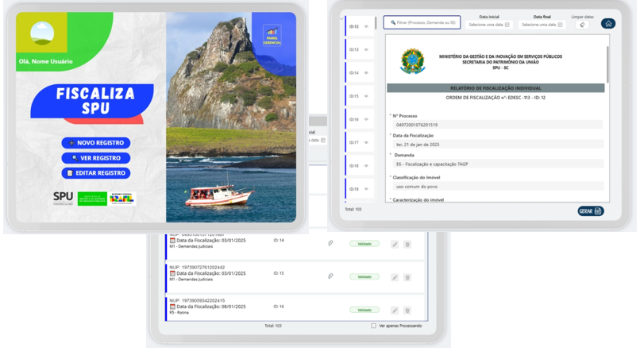This screenshot has width=644, height=359.
Task: Click the Ver Registro button
Action: coord(96,158)
